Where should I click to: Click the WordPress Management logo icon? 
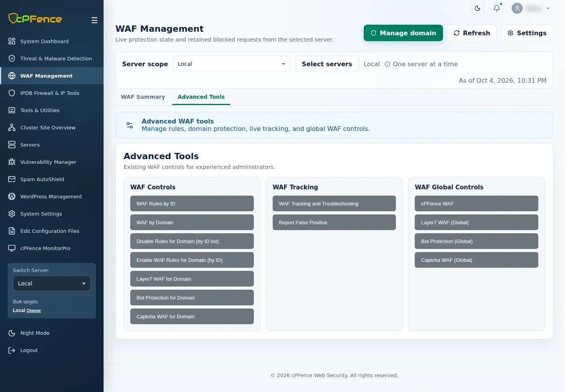[x=12, y=196]
